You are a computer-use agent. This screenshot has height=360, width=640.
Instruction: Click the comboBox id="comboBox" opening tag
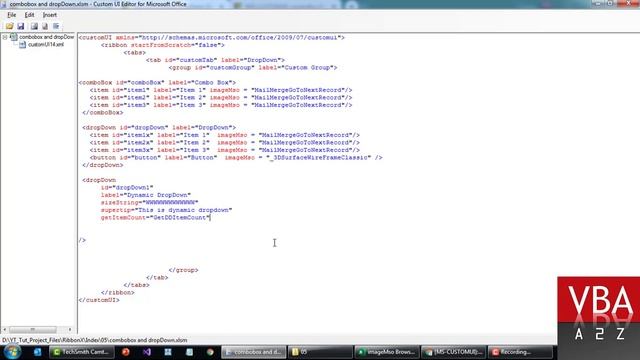click(x=157, y=82)
